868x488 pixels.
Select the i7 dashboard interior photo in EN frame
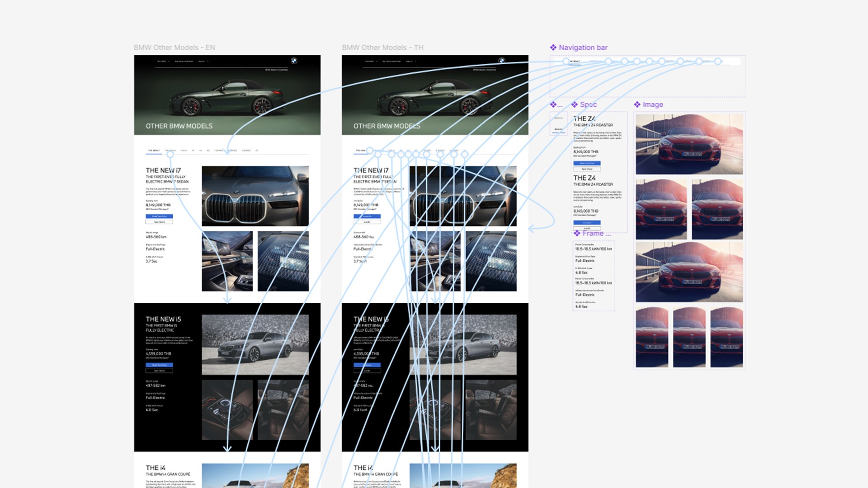227,261
